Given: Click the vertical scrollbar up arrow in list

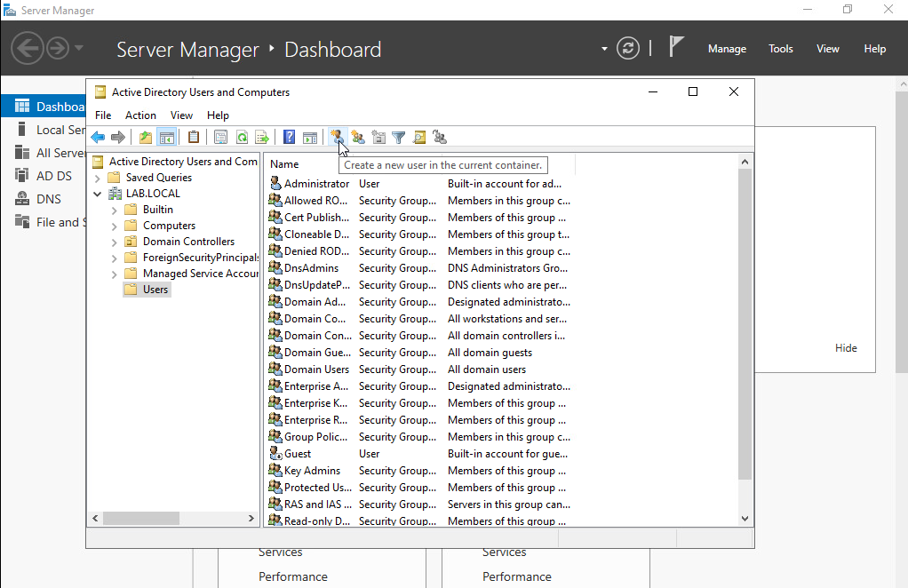Looking at the screenshot, I should click(x=745, y=162).
